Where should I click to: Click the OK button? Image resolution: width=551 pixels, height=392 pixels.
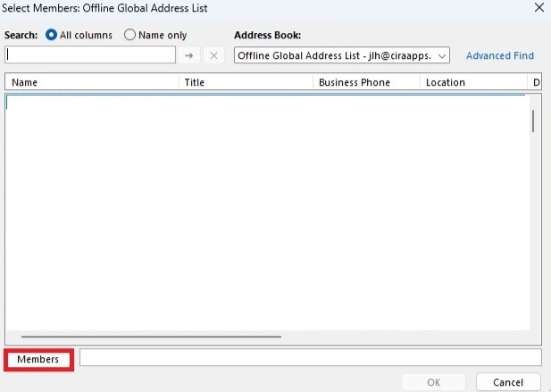[x=434, y=382]
